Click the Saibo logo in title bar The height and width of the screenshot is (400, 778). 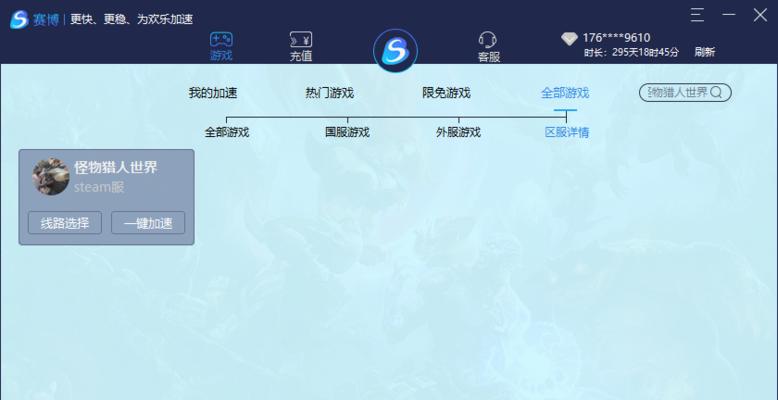coord(19,19)
